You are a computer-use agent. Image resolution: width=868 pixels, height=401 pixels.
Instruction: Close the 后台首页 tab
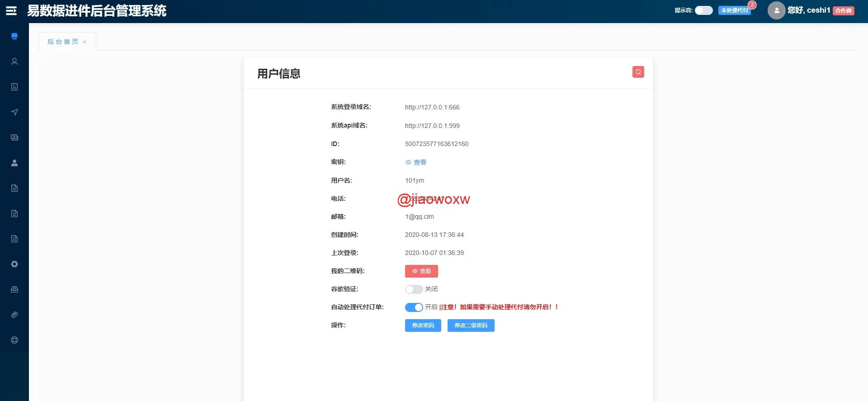[x=85, y=42]
